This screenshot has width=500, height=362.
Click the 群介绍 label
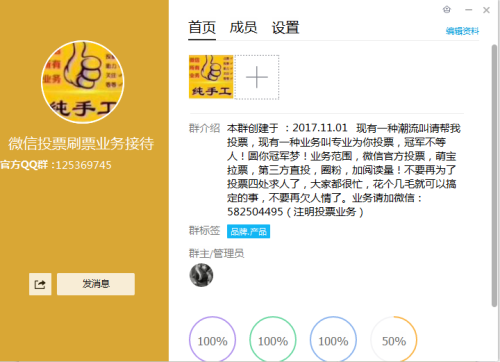(204, 128)
